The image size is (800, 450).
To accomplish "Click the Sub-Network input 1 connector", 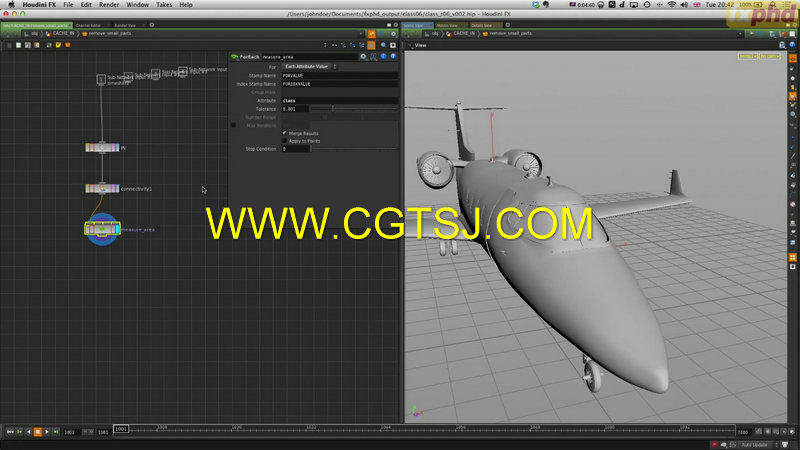I will [x=101, y=79].
